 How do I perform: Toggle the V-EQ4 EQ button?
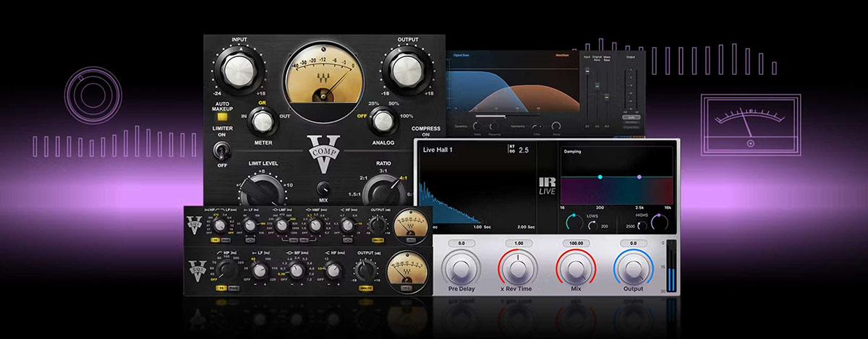215,240
